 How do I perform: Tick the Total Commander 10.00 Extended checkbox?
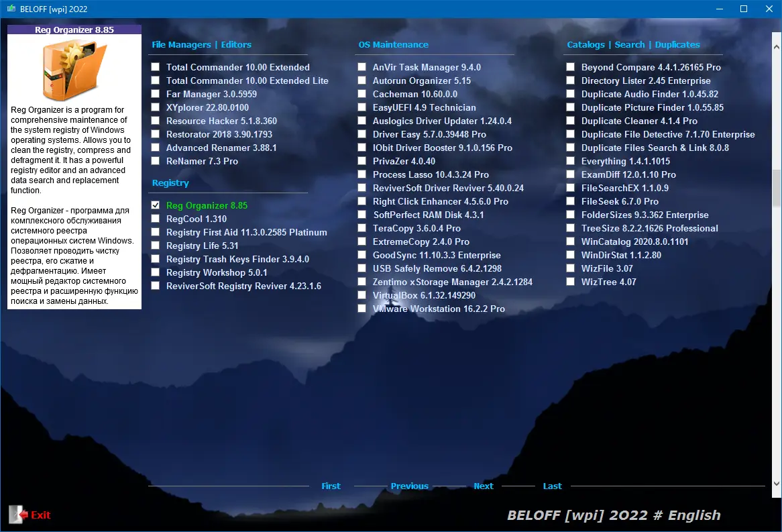(156, 67)
